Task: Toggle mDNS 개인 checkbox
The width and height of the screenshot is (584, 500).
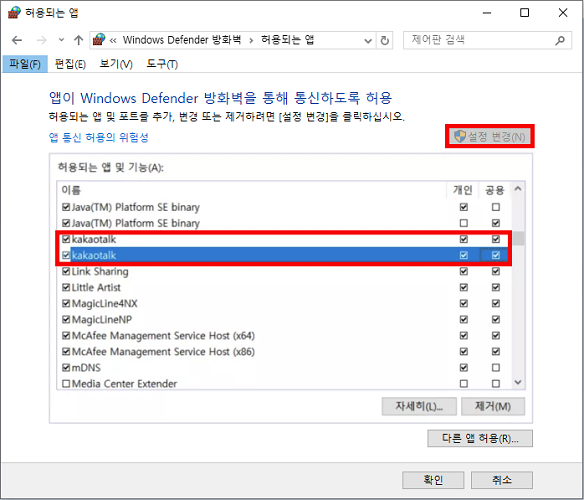Action: (x=464, y=368)
